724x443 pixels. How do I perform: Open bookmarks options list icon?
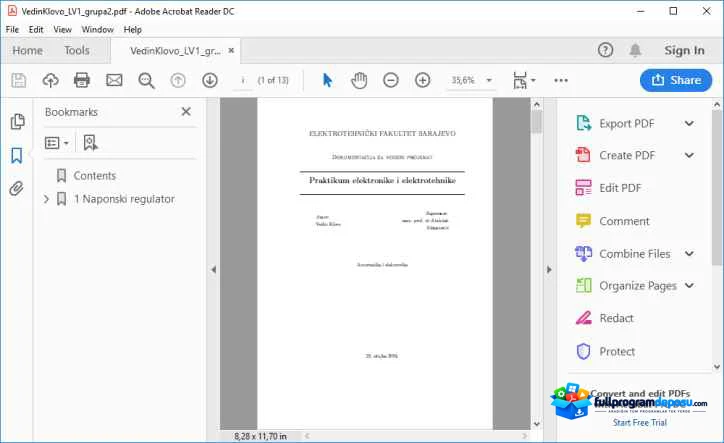click(56, 143)
